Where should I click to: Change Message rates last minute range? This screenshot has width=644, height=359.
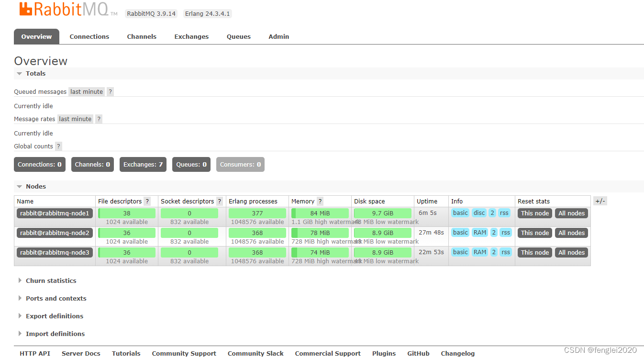75,119
